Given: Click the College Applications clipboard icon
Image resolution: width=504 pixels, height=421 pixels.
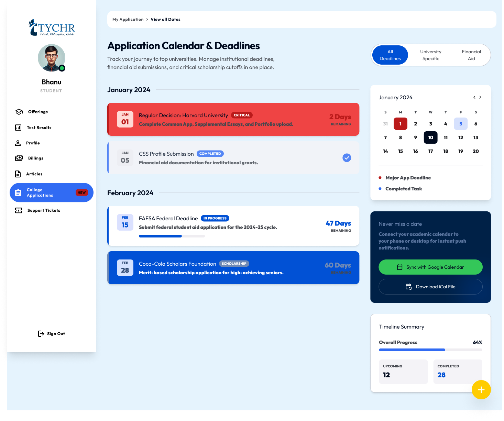Looking at the screenshot, I should 18,192.
